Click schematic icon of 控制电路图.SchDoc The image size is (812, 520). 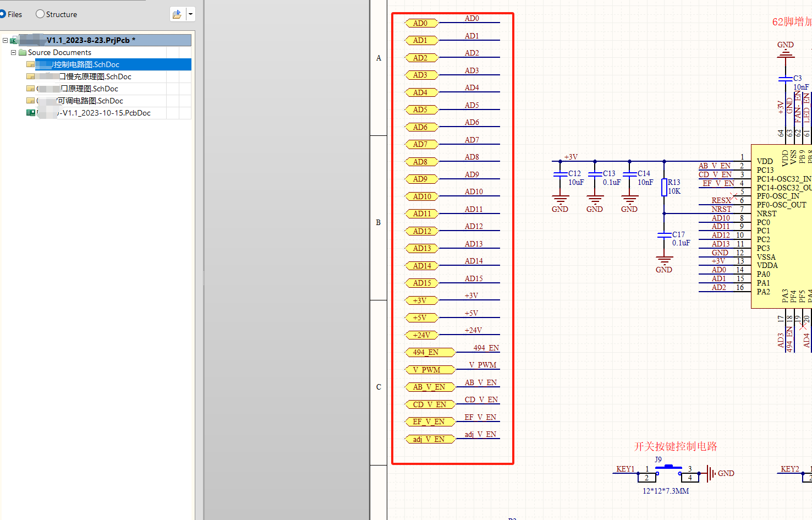click(31, 64)
